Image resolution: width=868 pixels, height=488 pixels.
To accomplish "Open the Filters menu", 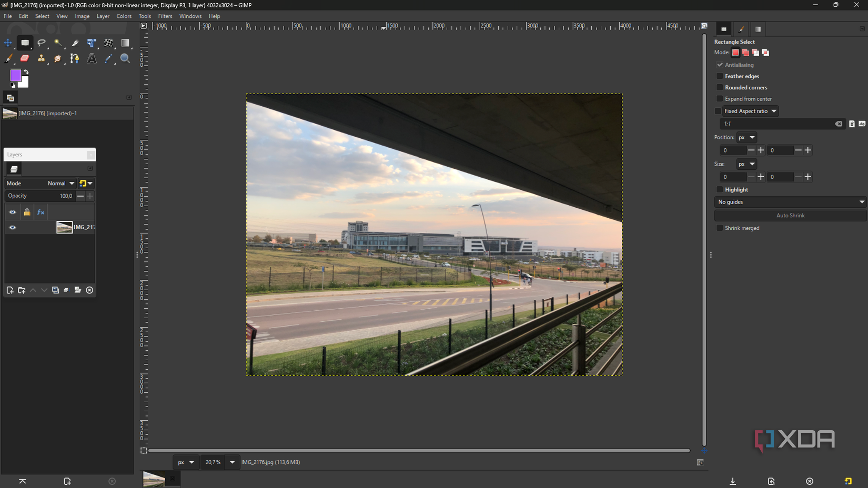I will coord(165,16).
